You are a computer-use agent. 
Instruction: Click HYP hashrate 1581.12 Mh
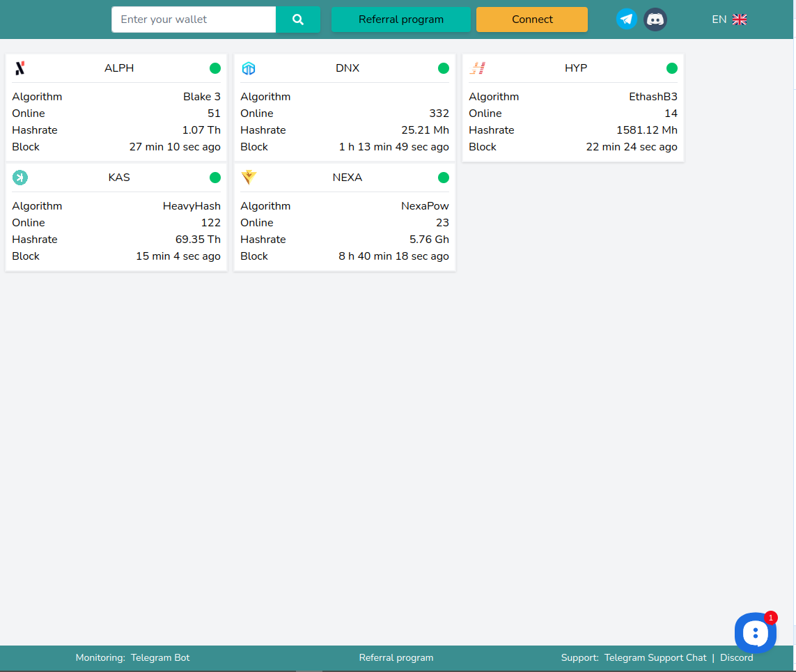coord(647,130)
